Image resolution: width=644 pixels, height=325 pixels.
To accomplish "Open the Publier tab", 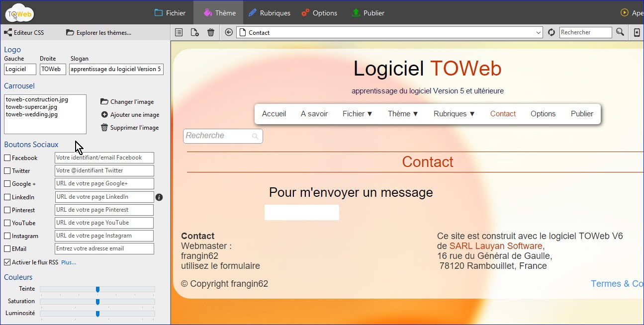I will (368, 13).
